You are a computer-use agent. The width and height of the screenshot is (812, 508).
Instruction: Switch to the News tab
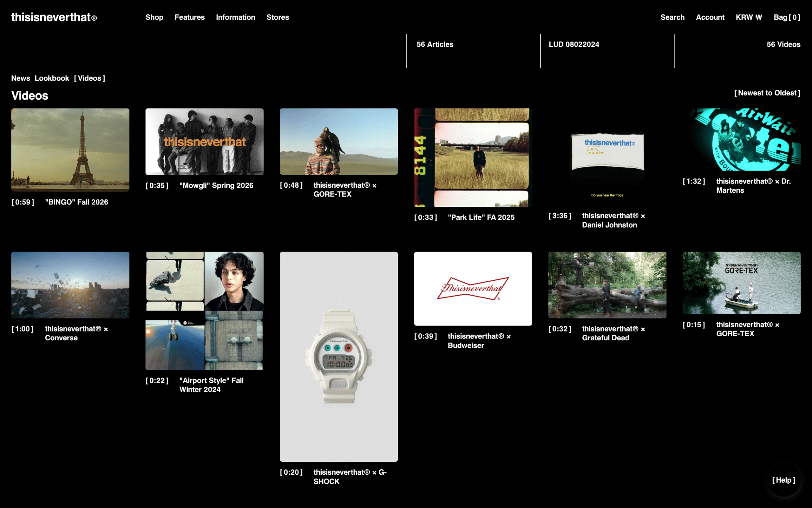(21, 78)
